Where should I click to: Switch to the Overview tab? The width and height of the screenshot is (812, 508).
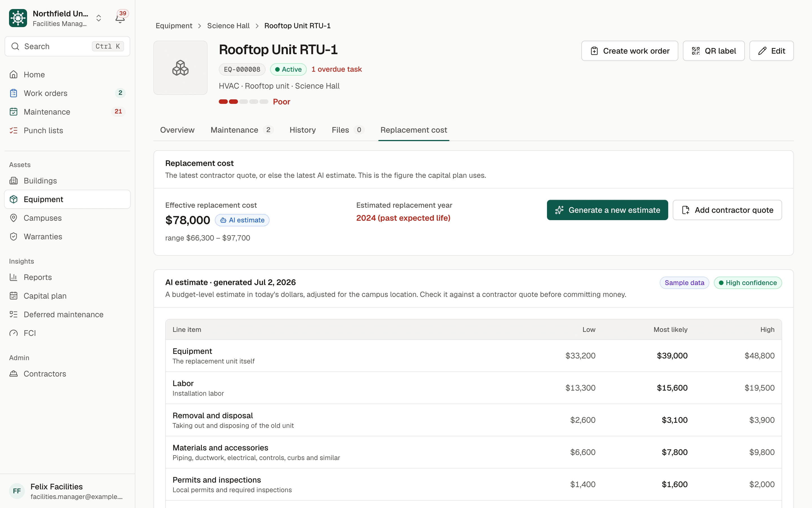click(x=177, y=130)
